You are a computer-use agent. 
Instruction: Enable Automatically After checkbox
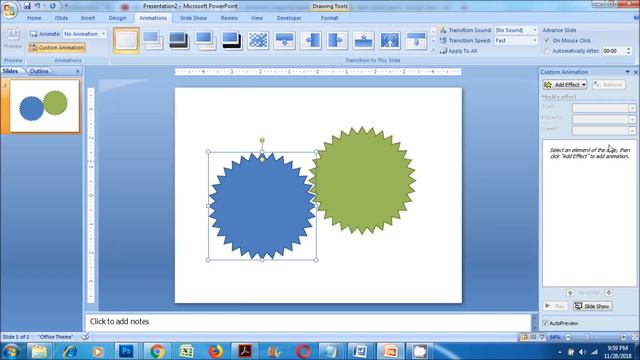(547, 51)
